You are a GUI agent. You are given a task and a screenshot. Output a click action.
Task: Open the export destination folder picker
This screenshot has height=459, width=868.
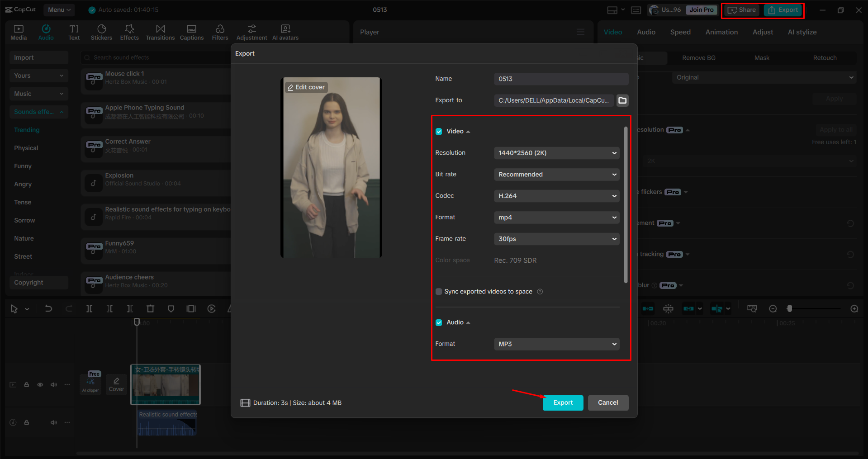click(x=622, y=100)
